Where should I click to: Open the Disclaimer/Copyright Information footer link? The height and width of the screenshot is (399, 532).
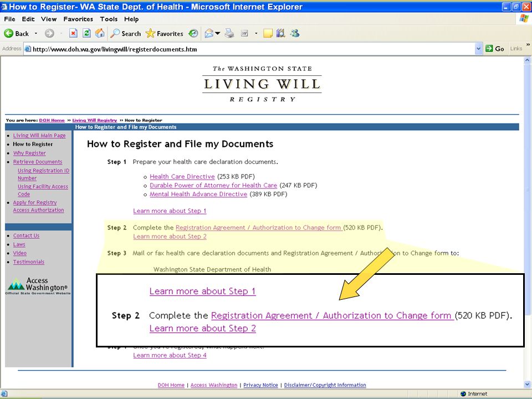pos(325,385)
